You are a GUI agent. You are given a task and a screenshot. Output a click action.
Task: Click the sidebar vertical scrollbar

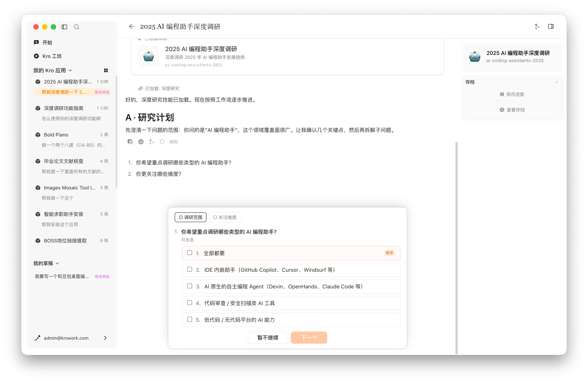click(116, 132)
